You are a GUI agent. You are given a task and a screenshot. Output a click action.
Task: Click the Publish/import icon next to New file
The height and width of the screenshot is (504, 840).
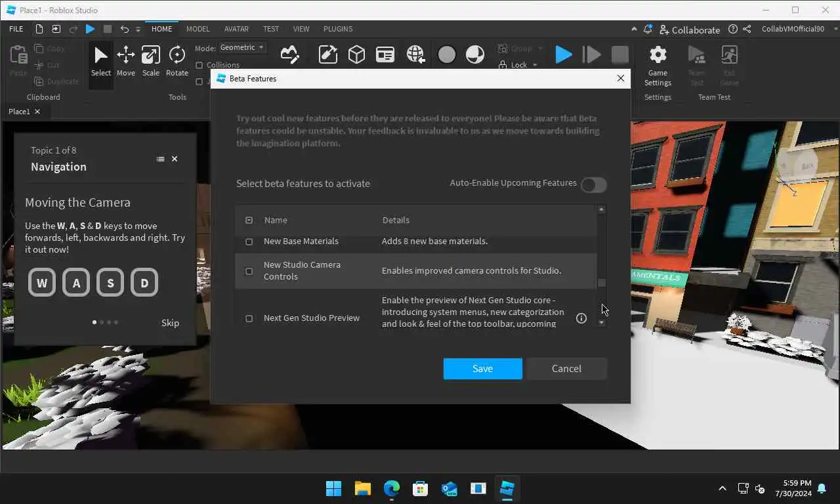click(x=56, y=29)
